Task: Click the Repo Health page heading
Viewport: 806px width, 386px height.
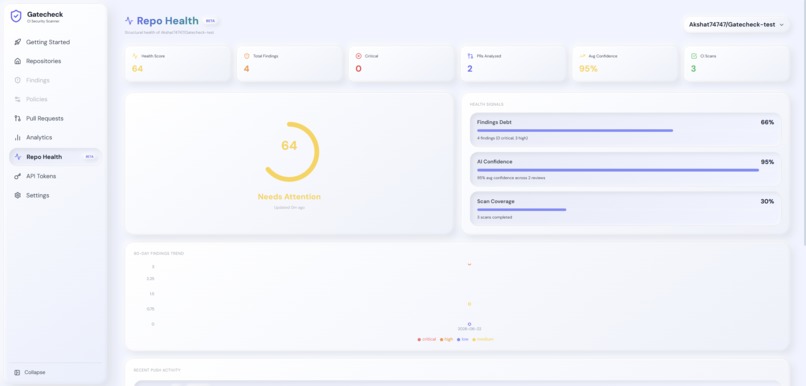Action: pos(168,21)
